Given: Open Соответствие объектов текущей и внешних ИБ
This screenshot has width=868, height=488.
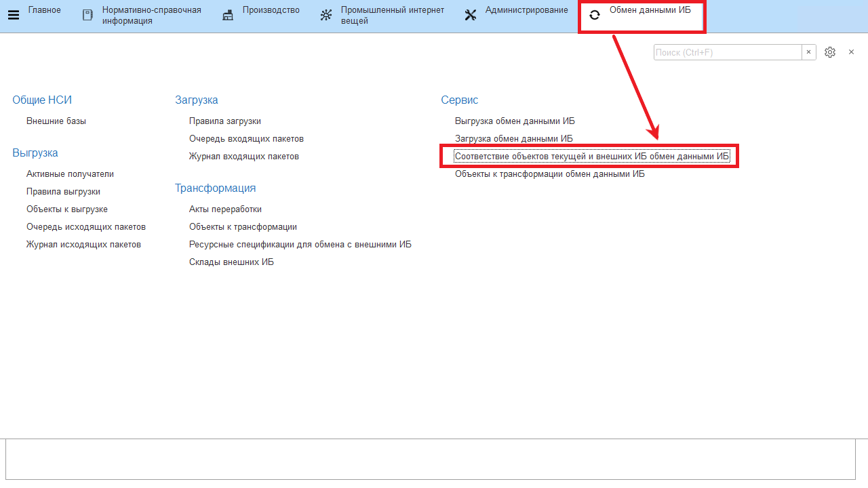Looking at the screenshot, I should [591, 157].
